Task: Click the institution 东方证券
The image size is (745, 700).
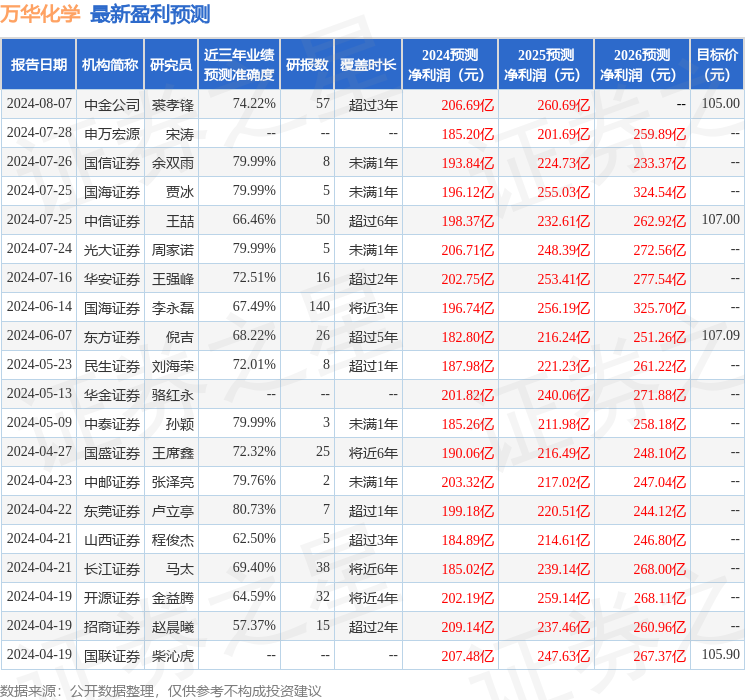Action: (x=112, y=337)
